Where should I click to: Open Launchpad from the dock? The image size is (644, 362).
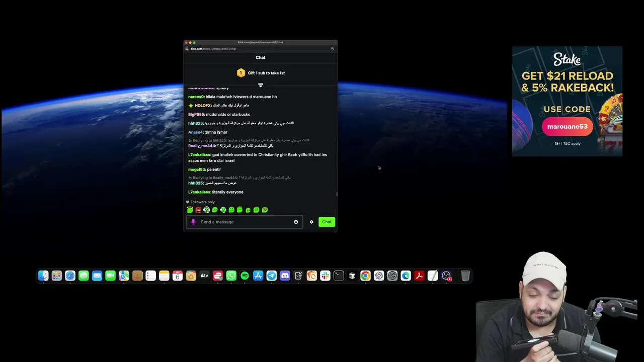[56, 276]
